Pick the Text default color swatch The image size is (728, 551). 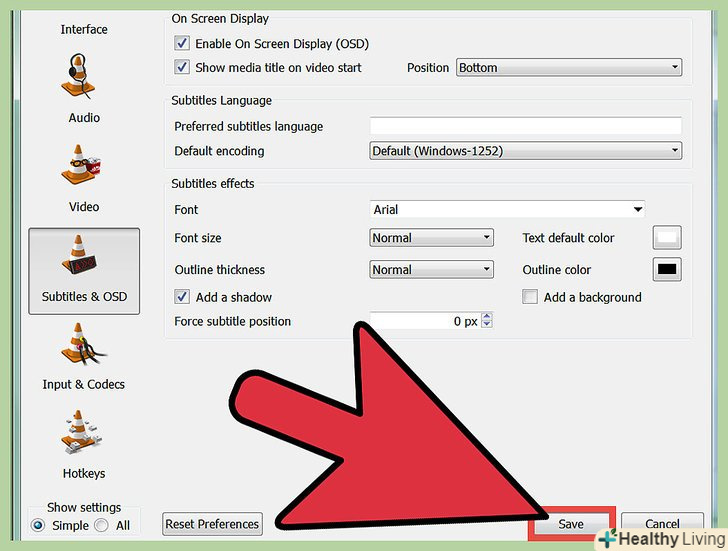[x=667, y=238]
